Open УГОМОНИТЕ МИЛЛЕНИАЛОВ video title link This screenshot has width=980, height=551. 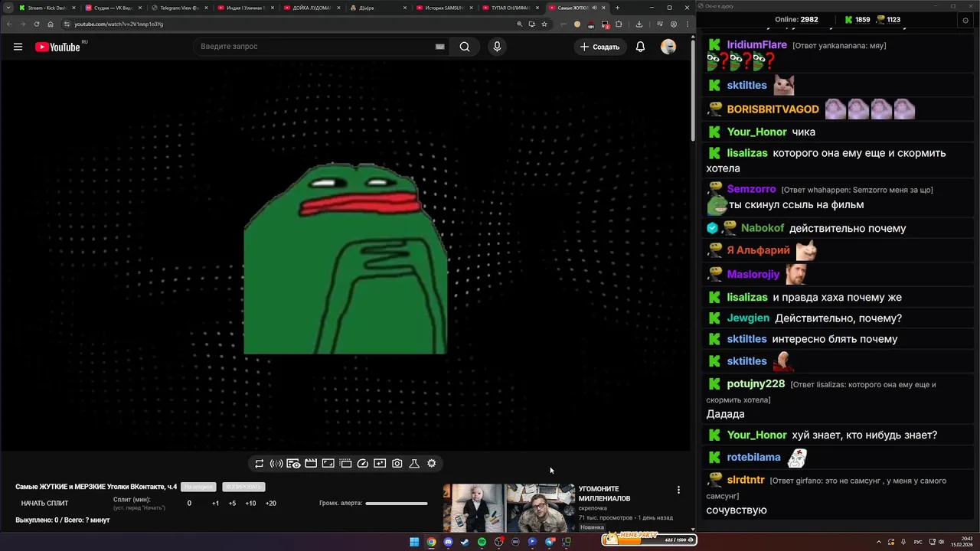coord(604,494)
